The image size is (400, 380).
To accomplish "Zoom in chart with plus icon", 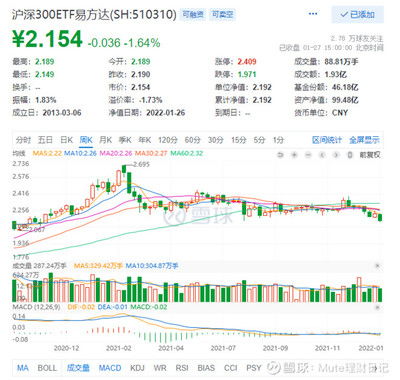I will click(x=294, y=155).
